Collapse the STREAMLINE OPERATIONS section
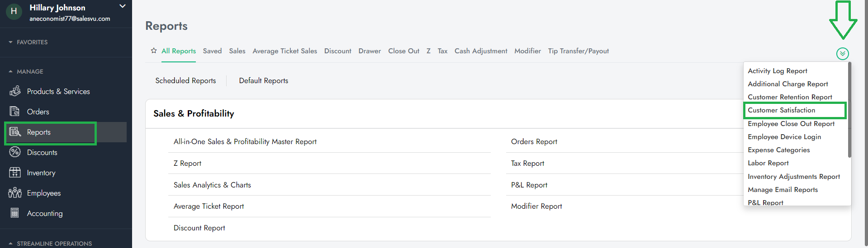The image size is (868, 248). tap(10, 243)
